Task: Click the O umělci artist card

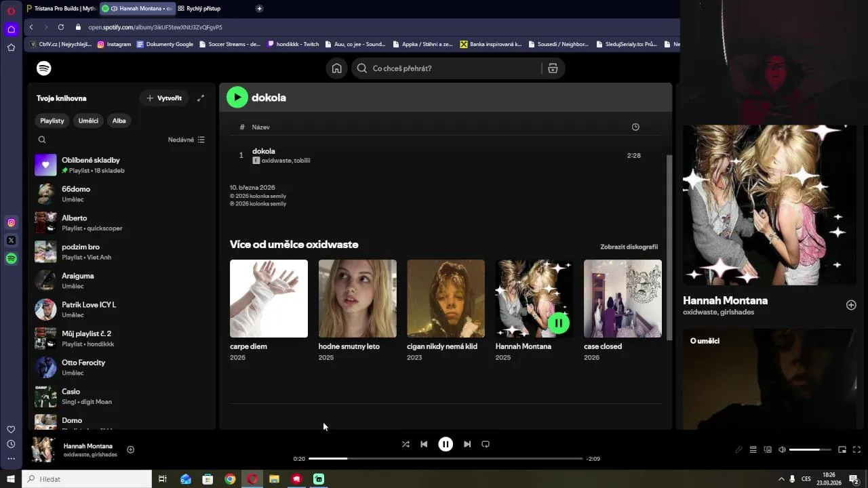Action: point(770,380)
